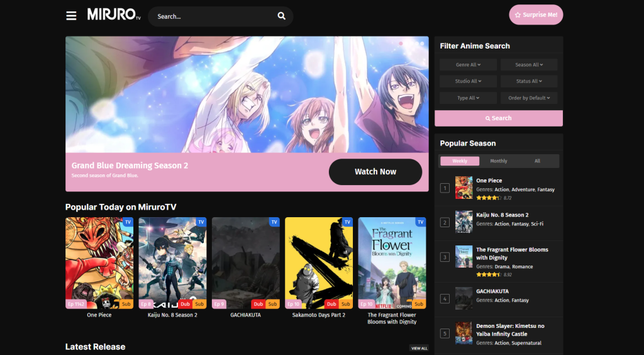Click the One Piece poster card

(x=99, y=263)
